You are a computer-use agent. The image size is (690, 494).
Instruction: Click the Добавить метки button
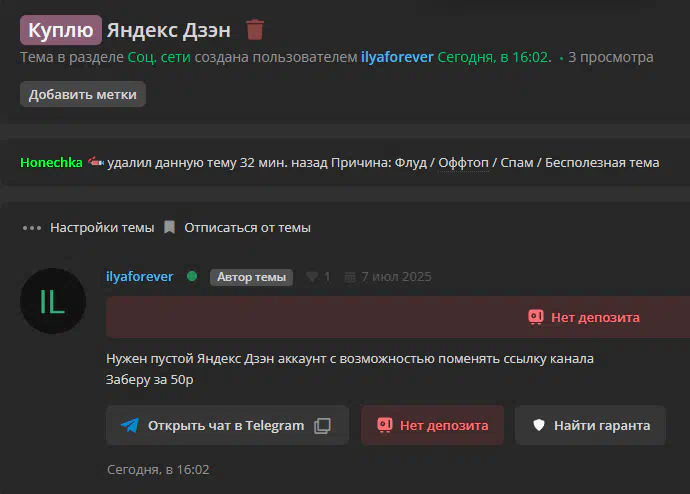click(x=83, y=94)
